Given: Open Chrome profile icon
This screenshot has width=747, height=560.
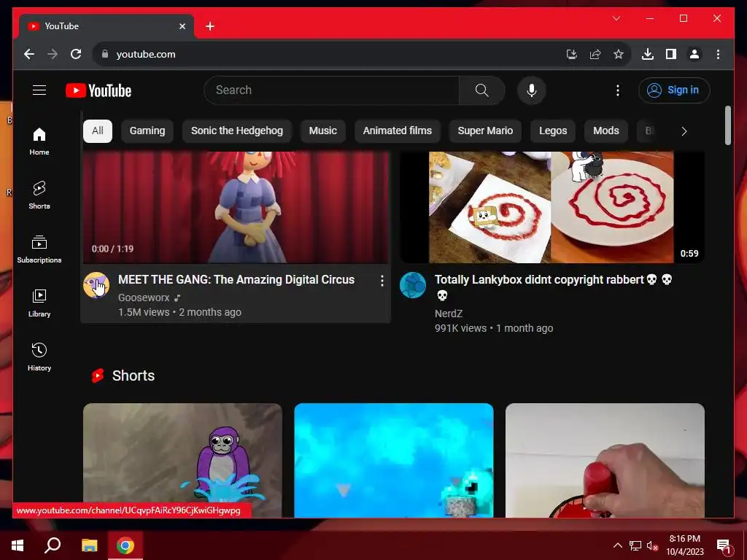Looking at the screenshot, I should click(x=694, y=54).
